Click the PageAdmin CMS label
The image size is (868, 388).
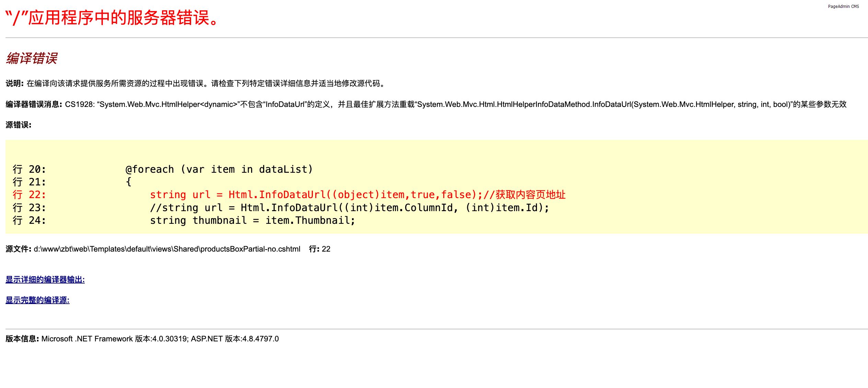pyautogui.click(x=843, y=7)
